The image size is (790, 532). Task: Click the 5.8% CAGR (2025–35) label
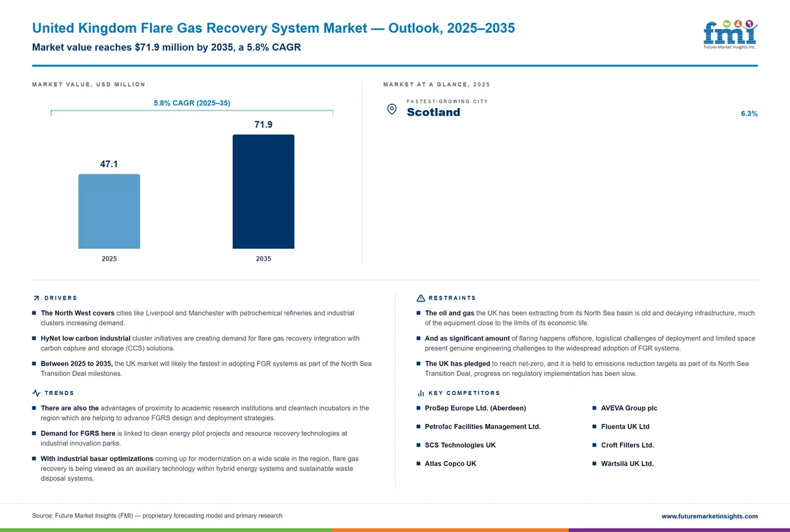coord(192,103)
